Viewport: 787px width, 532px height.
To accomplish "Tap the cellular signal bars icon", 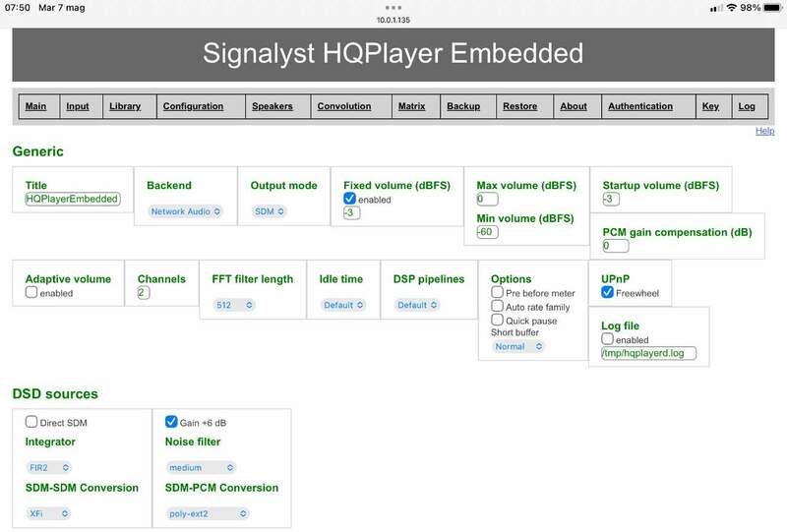I will click(716, 8).
